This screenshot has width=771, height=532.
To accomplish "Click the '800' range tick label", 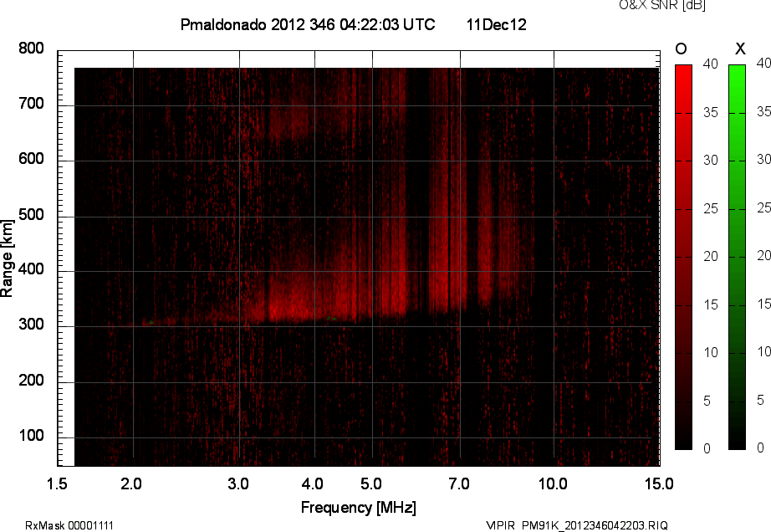I will point(31,49).
